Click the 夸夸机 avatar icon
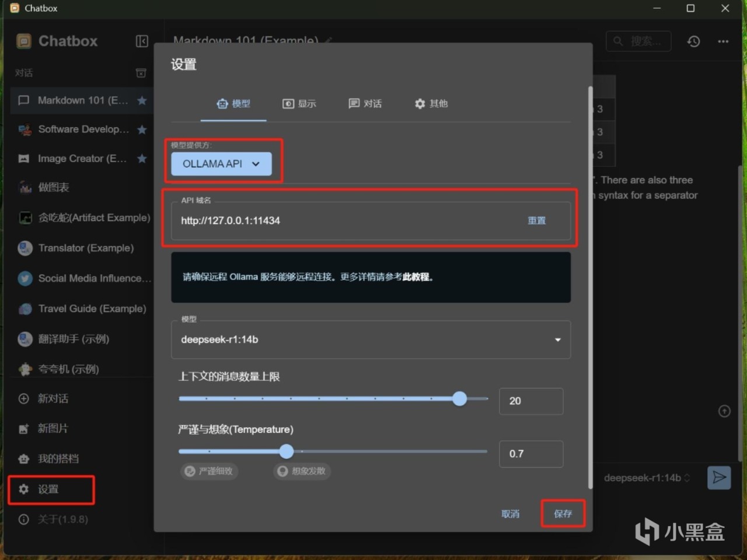Screen dimensions: 747x560 (25, 369)
